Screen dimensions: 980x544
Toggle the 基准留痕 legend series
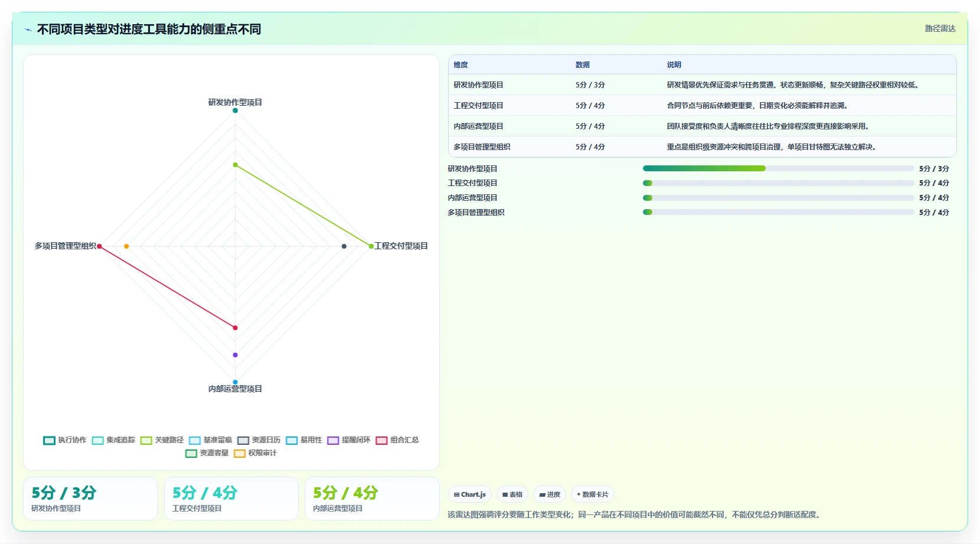click(x=210, y=440)
